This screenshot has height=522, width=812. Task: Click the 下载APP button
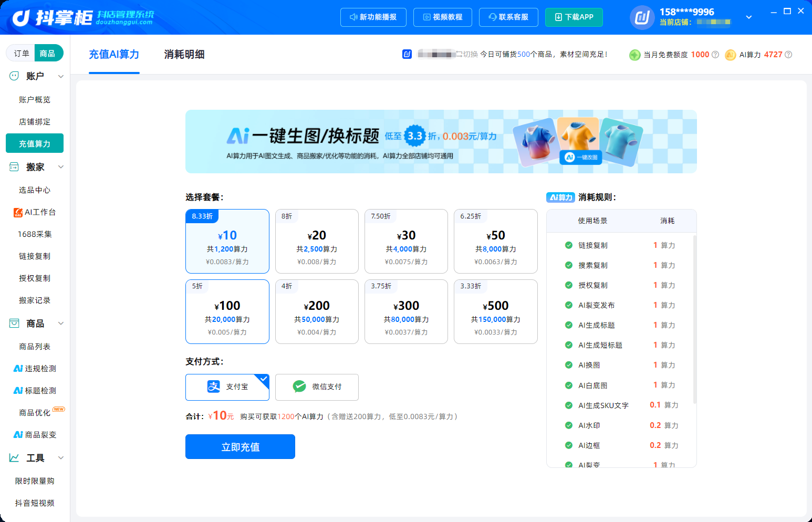coord(574,17)
